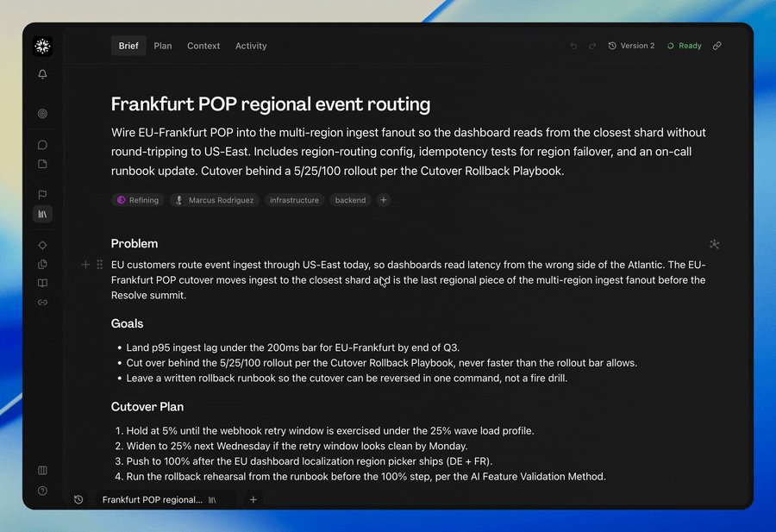776x532 pixels.
Task: Click the Ready status indicator
Action: [685, 46]
